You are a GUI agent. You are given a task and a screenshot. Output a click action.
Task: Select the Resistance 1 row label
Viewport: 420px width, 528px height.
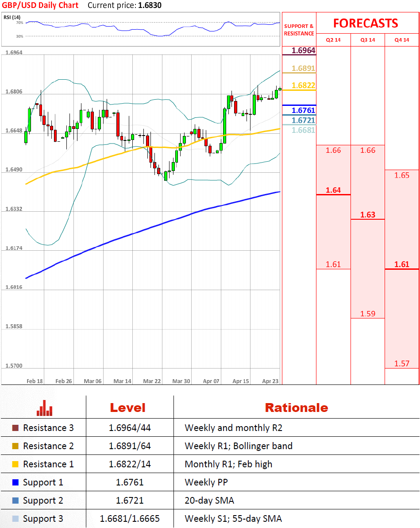pos(48,464)
